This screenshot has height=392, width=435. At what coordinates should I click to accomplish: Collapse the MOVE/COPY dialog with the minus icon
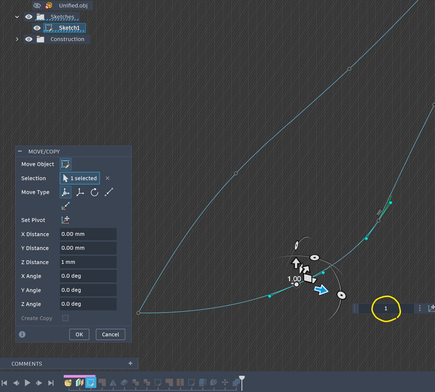coord(20,151)
